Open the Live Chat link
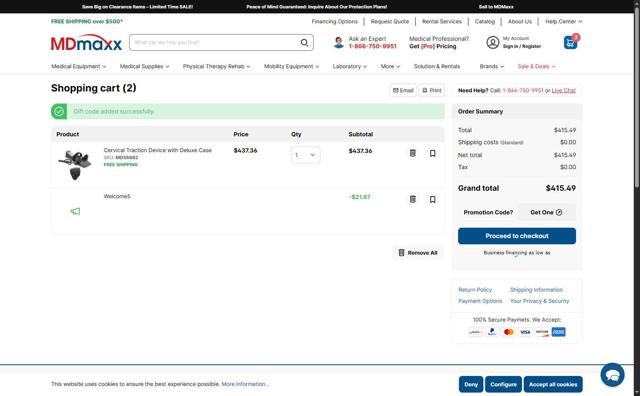640x396 pixels. click(563, 90)
